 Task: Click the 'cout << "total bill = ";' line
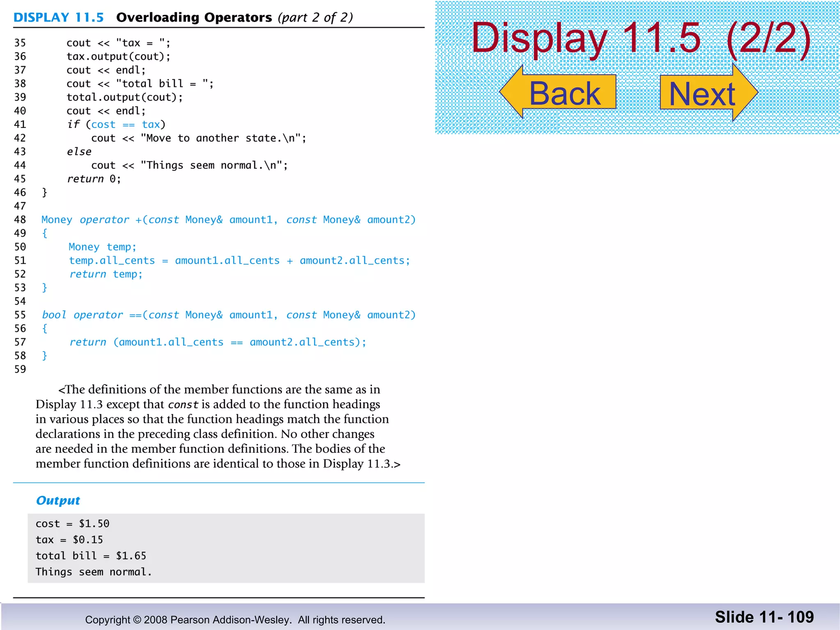(x=140, y=84)
